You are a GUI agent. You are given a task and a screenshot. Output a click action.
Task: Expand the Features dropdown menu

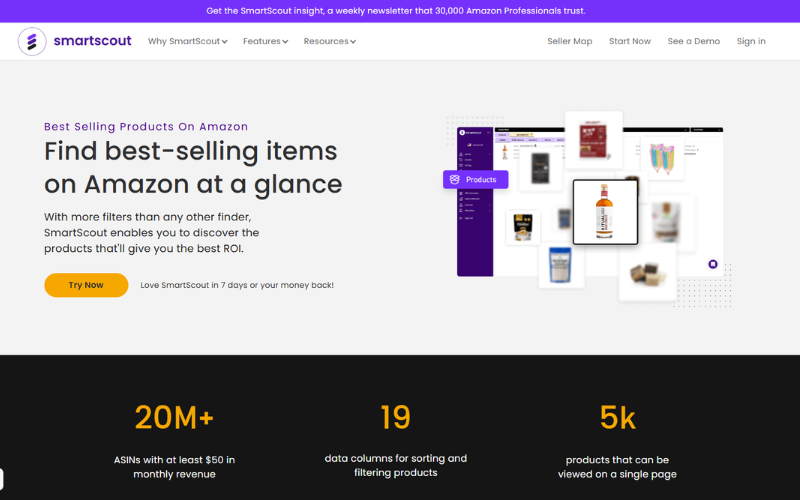point(265,41)
